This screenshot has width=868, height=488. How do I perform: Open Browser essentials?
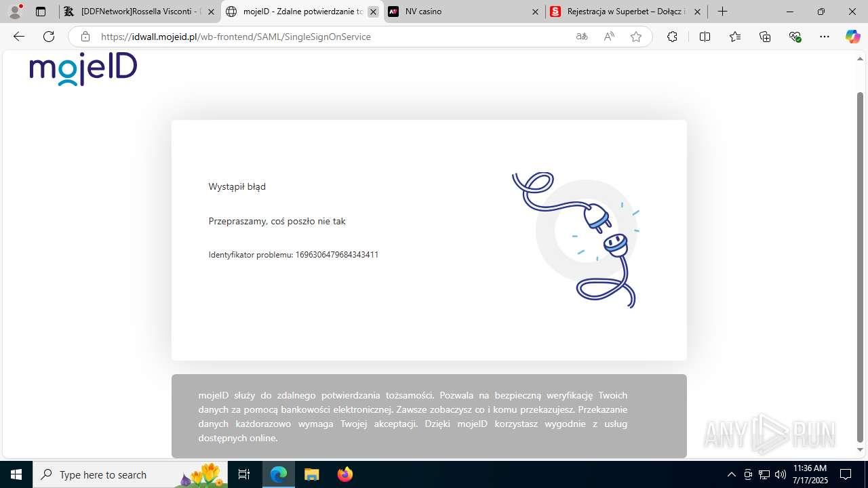[x=795, y=37]
